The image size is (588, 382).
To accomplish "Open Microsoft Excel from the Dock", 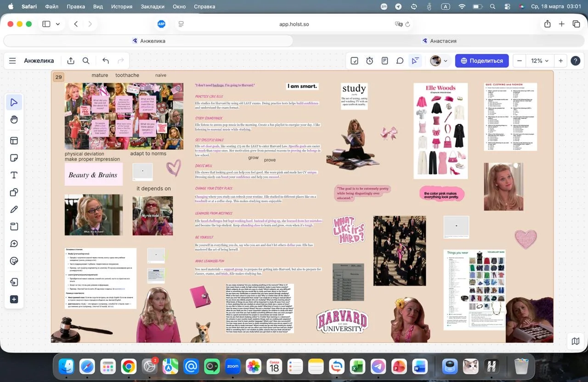I will click(357, 366).
